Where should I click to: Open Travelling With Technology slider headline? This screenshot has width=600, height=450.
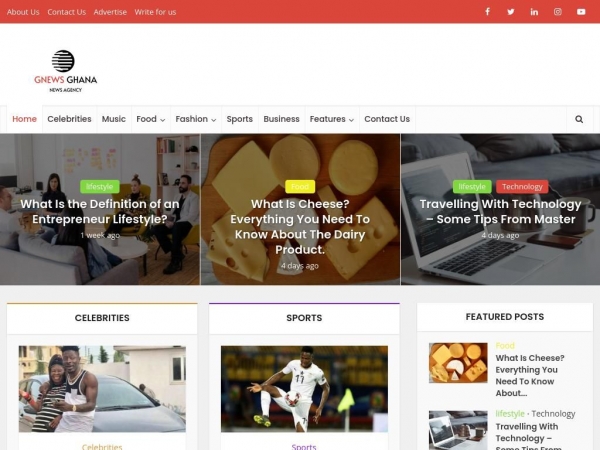pyautogui.click(x=501, y=211)
